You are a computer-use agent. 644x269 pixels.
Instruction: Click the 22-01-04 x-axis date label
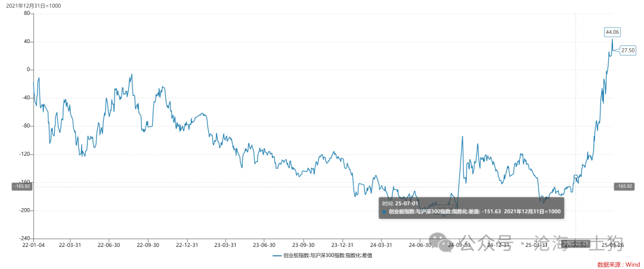point(33,245)
